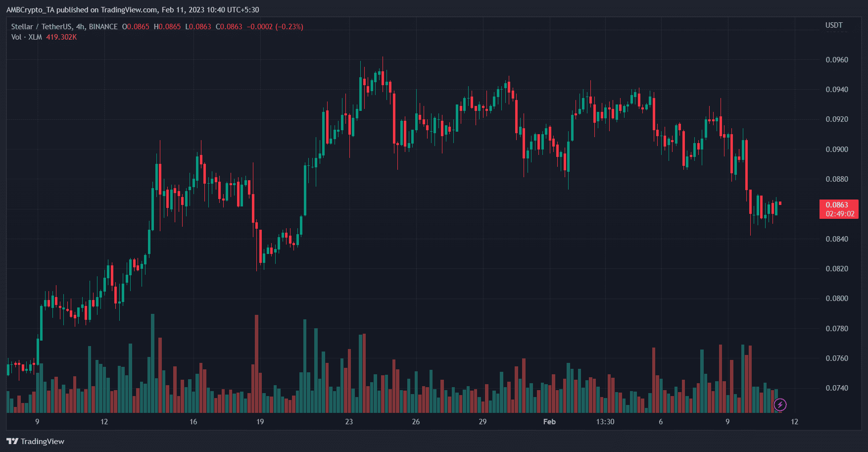The image size is (868, 452).
Task: Click the 0.0840 price axis label
Action: tap(837, 239)
